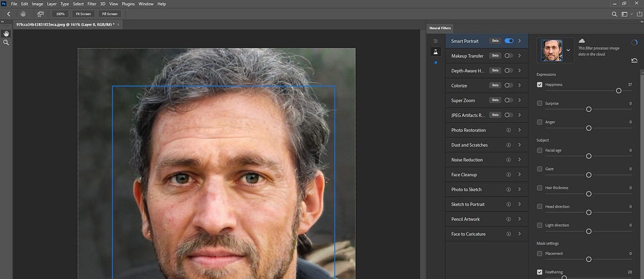
Task: Close the jpeg document tab
Action: (117, 25)
